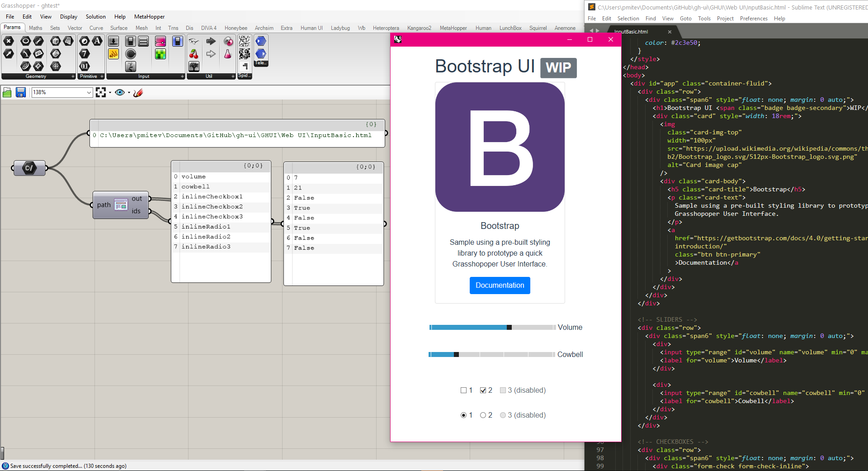Check the checkbox labeled 1
This screenshot has height=471, width=868.
tap(463, 390)
